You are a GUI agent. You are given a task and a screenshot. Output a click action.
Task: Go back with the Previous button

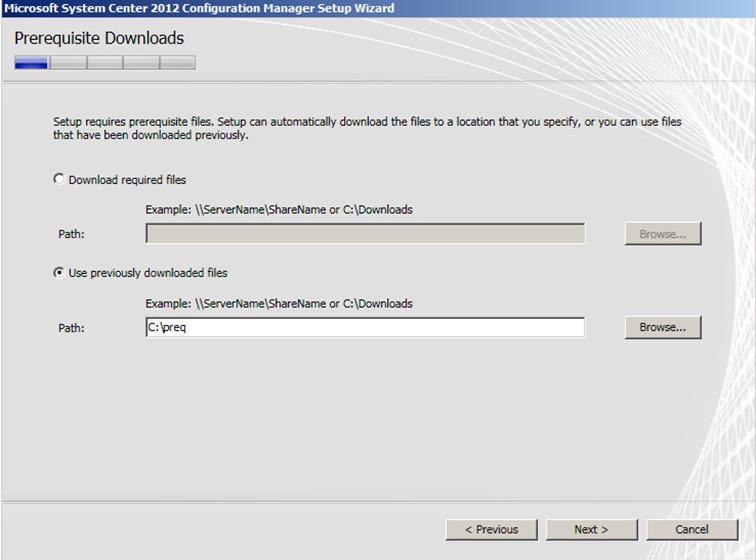point(491,530)
